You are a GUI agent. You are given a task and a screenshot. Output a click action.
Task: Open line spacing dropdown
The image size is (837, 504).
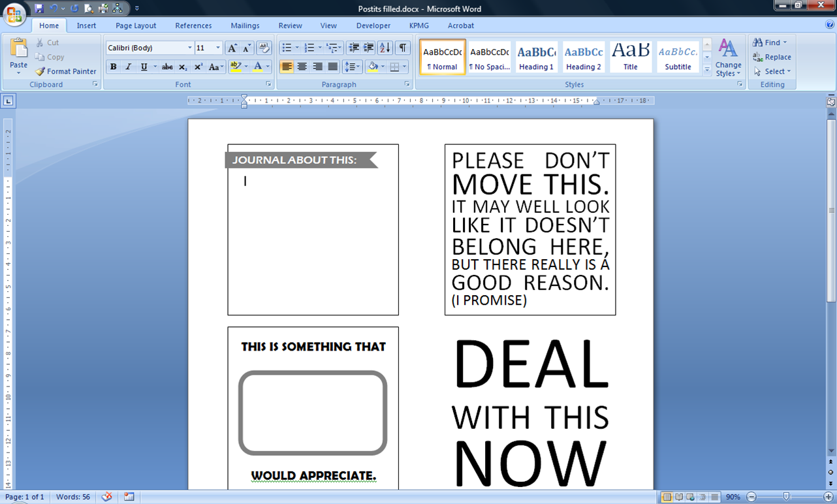(x=353, y=67)
